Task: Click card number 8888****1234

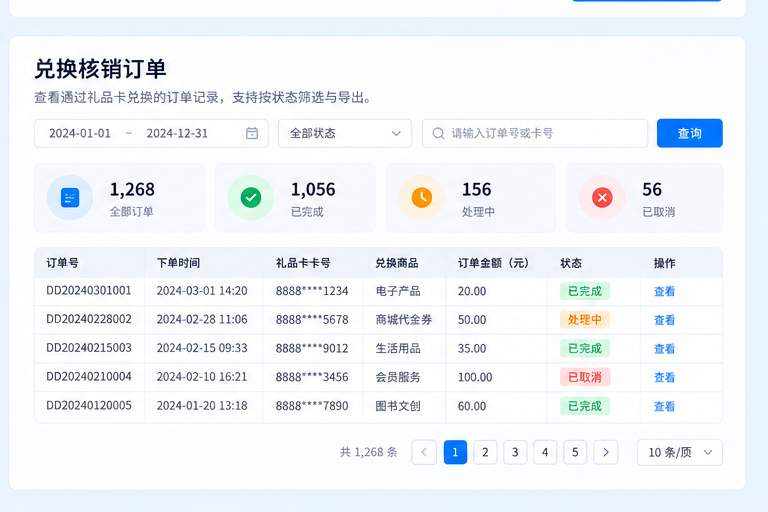Action: point(312,291)
